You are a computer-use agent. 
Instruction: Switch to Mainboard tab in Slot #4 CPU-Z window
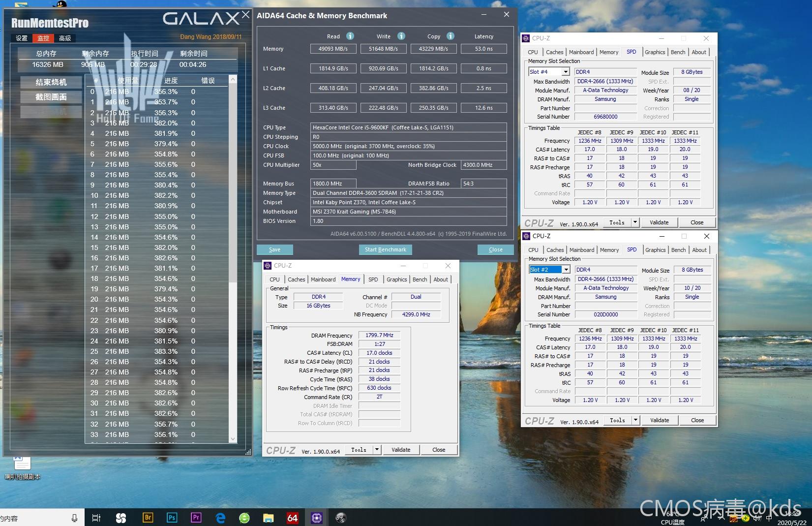coord(581,52)
